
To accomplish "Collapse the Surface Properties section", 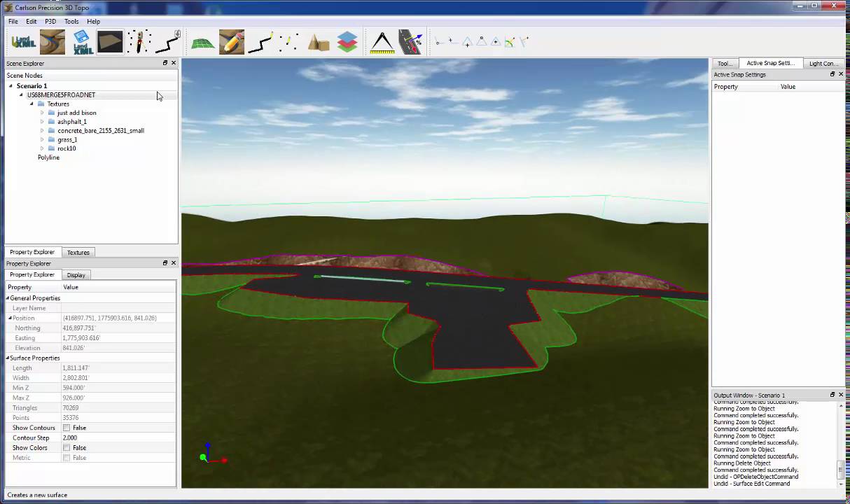I will 8,358.
